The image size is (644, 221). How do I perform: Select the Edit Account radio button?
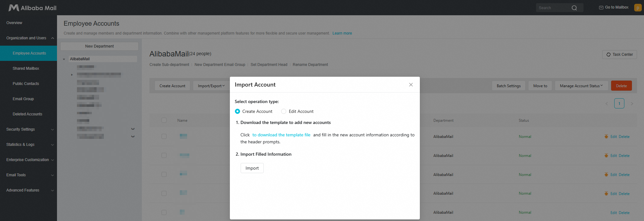coord(284,111)
